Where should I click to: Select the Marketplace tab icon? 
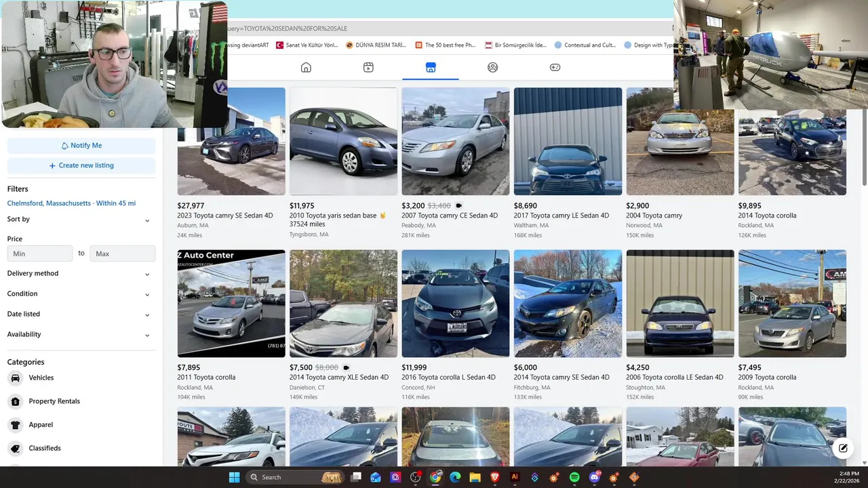tap(431, 67)
